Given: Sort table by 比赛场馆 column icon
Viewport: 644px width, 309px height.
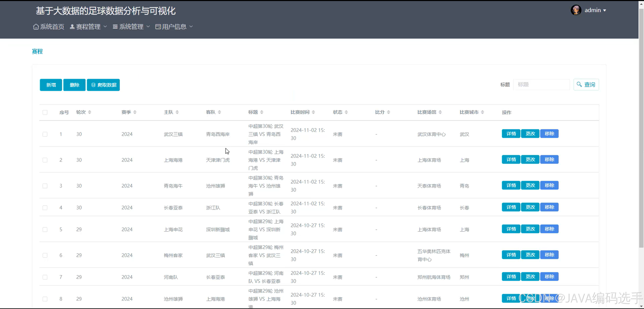Looking at the screenshot, I should point(440,112).
